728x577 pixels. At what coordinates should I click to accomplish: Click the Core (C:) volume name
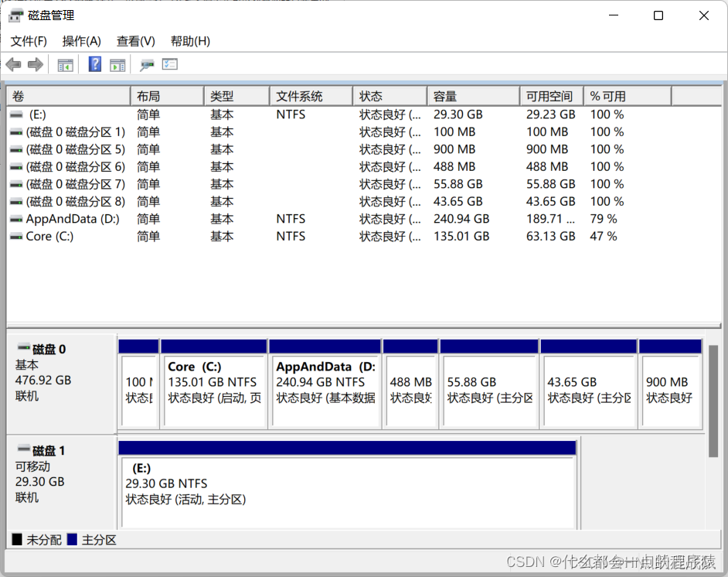pos(49,237)
